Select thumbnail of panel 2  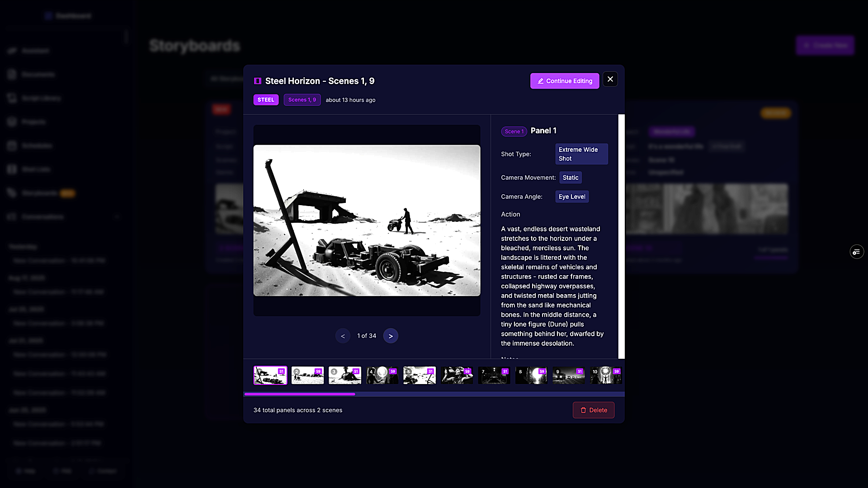click(x=307, y=375)
